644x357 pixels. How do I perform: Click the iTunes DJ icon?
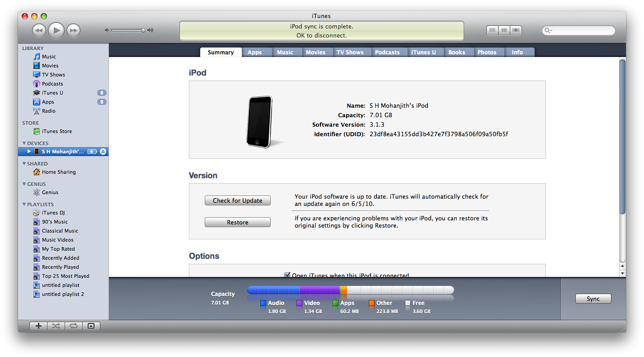click(x=37, y=213)
